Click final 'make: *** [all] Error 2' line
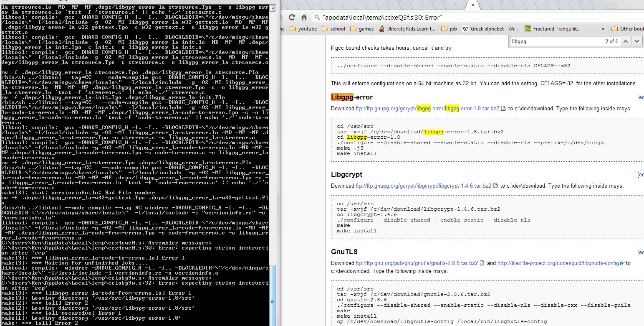Screen dimensions: 644x326 click(40, 323)
